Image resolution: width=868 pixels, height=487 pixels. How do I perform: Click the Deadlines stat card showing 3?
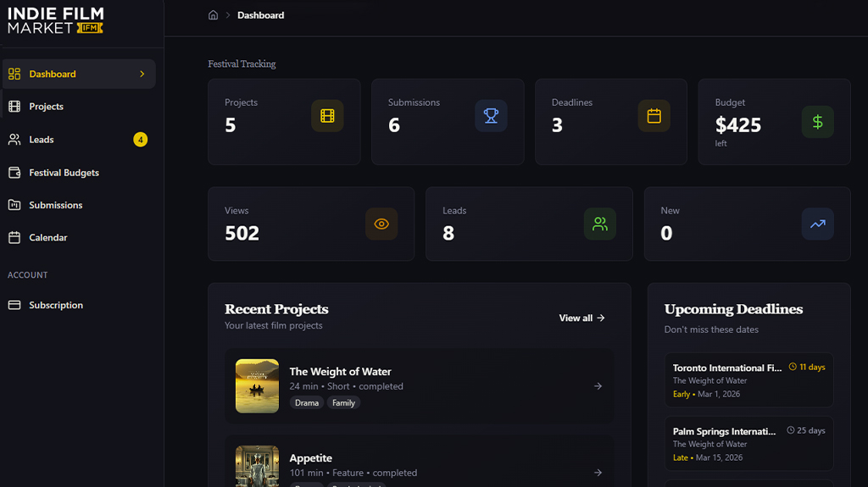tap(611, 122)
